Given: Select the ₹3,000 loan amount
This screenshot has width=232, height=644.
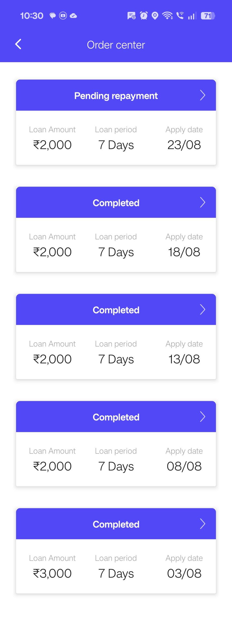Looking at the screenshot, I should (52, 574).
